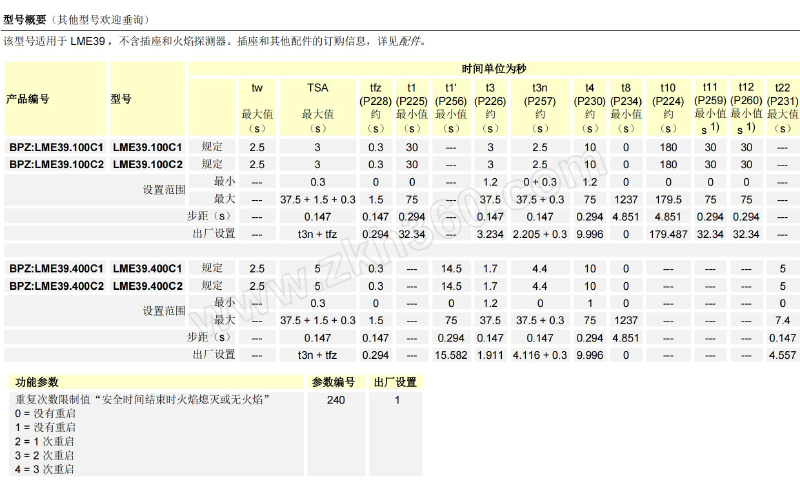Click the 7.4 cell
The width and height of the screenshot is (800, 487).
[x=783, y=320]
